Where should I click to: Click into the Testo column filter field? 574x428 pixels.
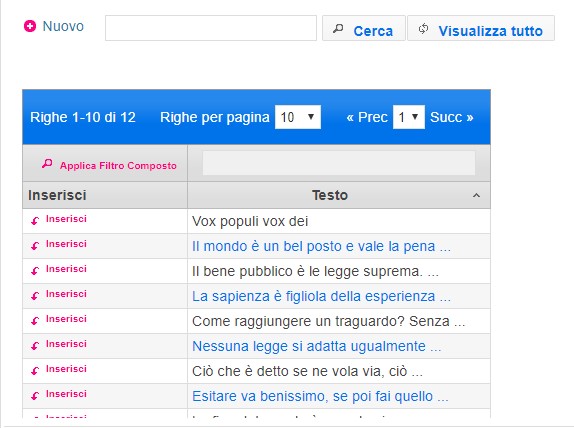click(x=339, y=163)
